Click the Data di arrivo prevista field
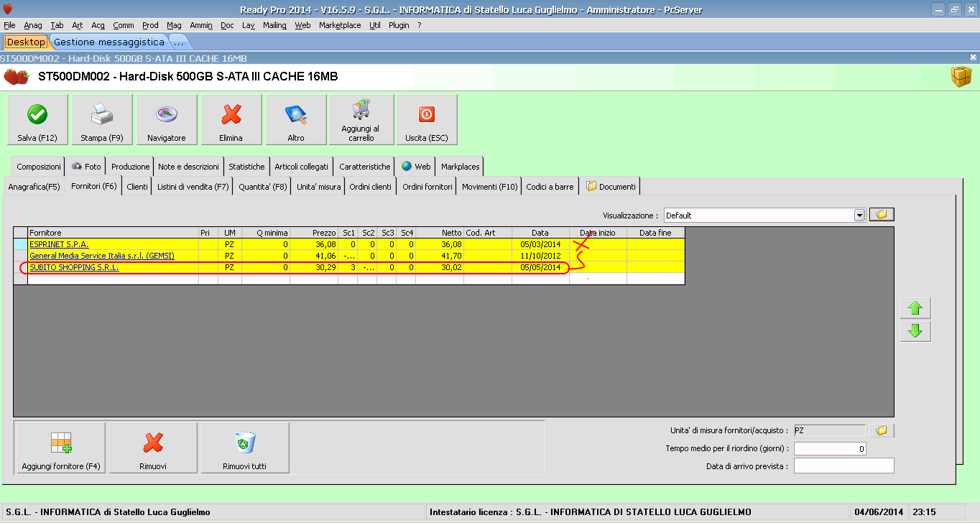The height and width of the screenshot is (523, 980). coord(843,466)
